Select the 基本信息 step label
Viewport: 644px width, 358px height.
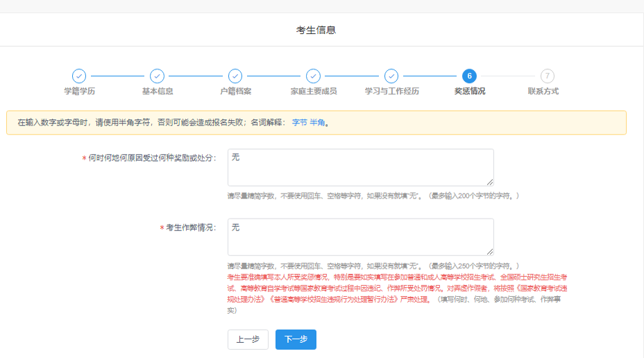[x=158, y=92]
